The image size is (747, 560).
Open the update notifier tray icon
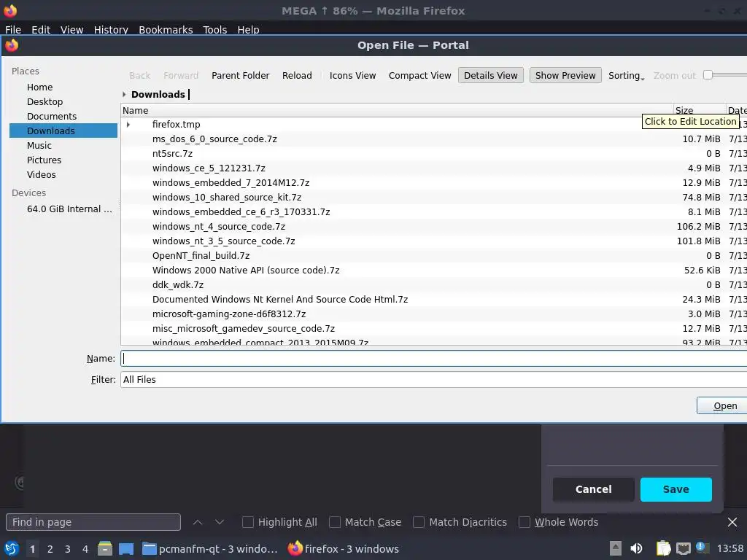click(x=701, y=548)
